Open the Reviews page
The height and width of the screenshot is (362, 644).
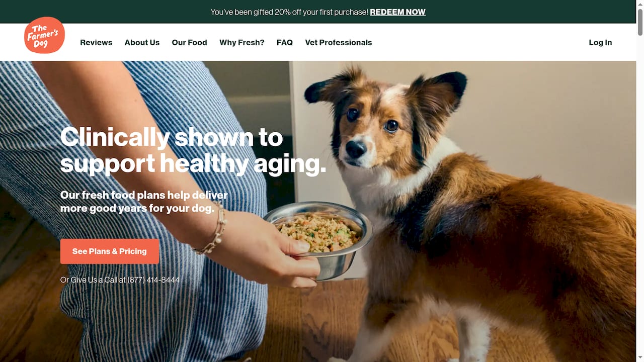96,43
